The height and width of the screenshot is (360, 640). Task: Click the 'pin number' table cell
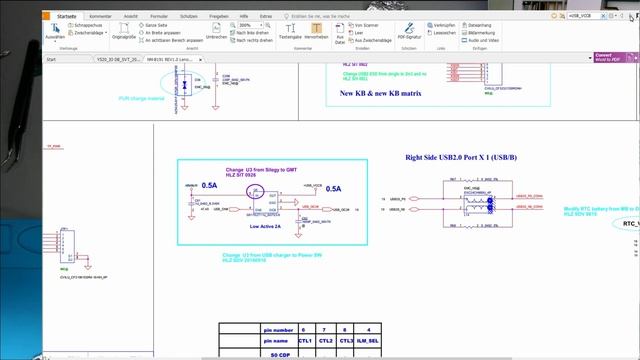click(x=278, y=330)
